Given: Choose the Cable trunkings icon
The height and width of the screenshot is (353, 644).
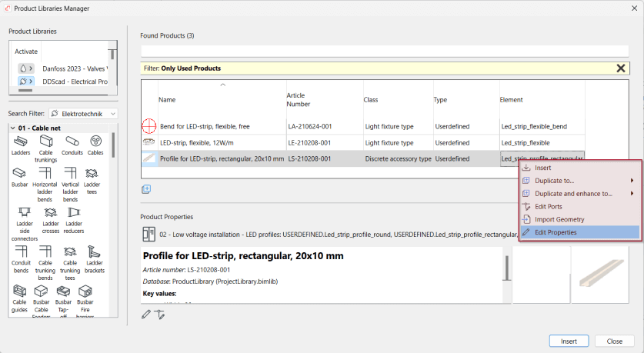Looking at the screenshot, I should click(x=47, y=143).
